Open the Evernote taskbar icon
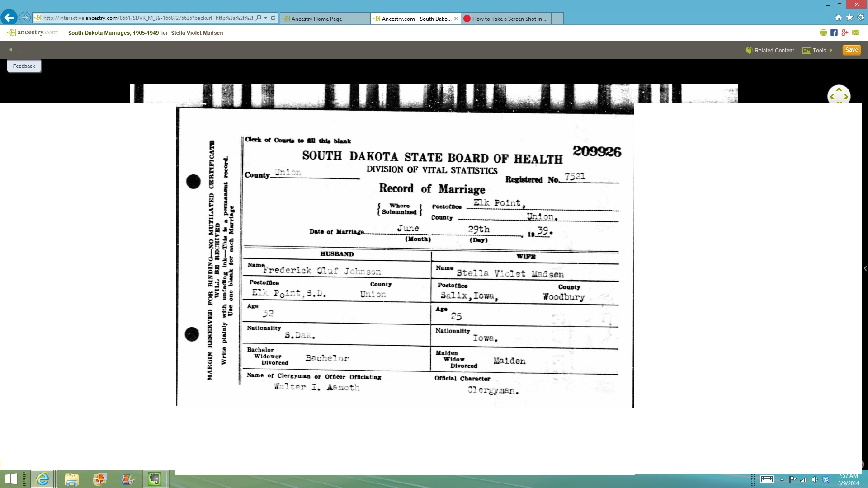Image resolution: width=868 pixels, height=488 pixels. click(x=155, y=479)
